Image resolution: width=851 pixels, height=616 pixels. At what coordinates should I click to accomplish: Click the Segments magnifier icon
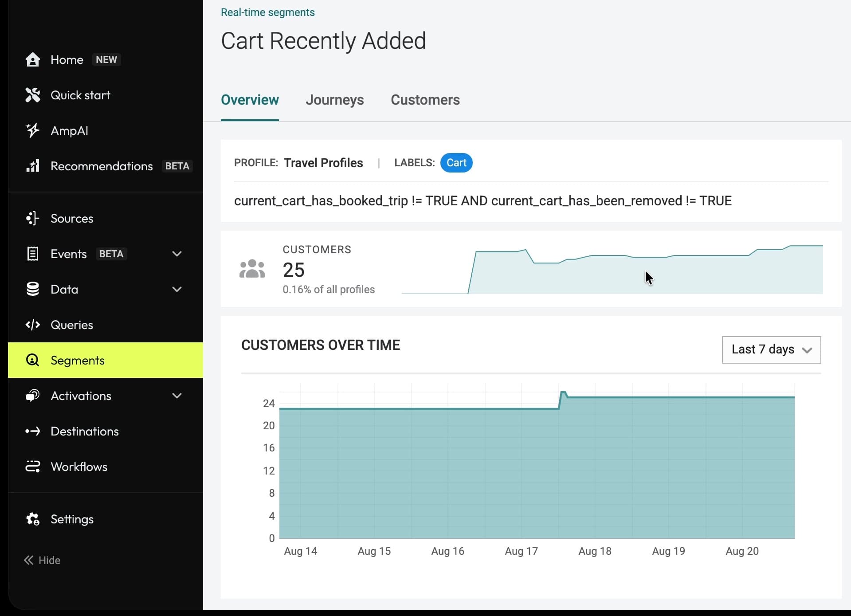pos(32,360)
